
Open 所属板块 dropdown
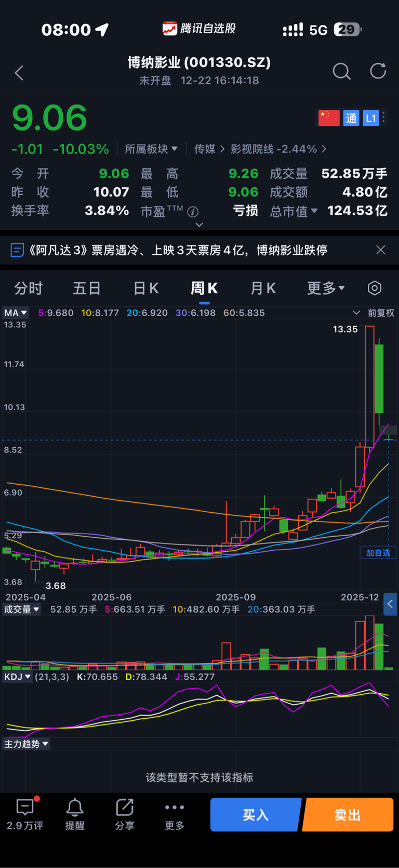151,149
